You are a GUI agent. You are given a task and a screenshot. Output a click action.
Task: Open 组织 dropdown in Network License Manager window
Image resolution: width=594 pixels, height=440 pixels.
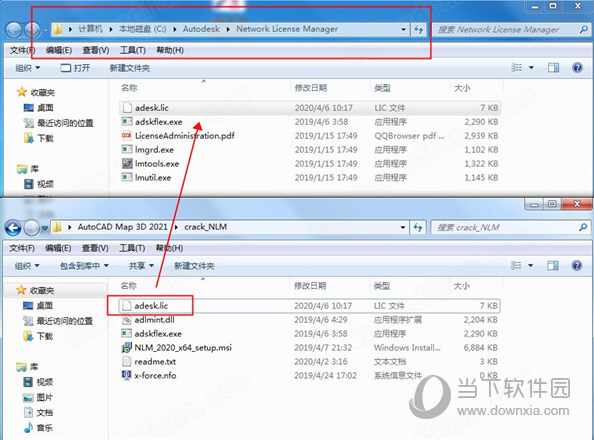tap(28, 68)
